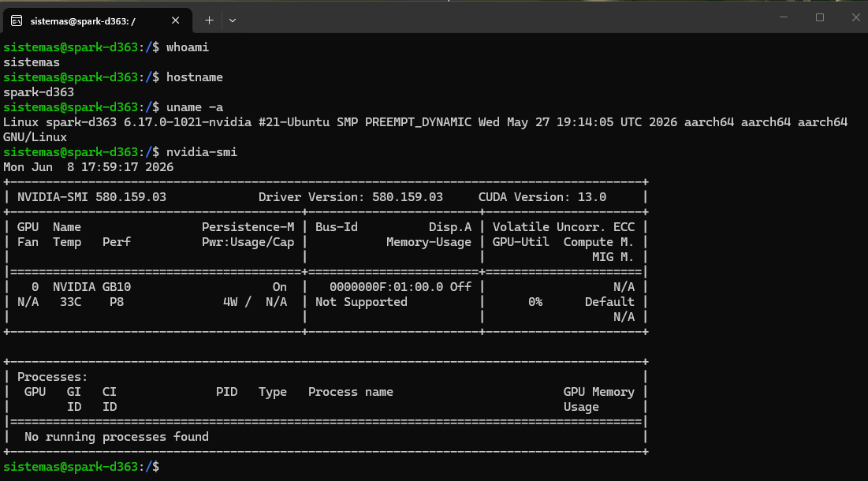Viewport: 868px width, 481px height.
Task: Click the GPU utilization '0%'
Action: [x=535, y=302]
